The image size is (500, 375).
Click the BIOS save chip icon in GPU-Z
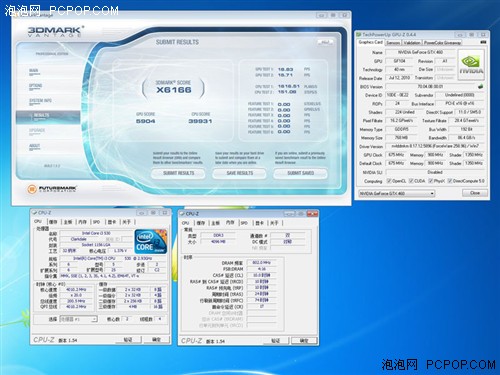pos(480,87)
